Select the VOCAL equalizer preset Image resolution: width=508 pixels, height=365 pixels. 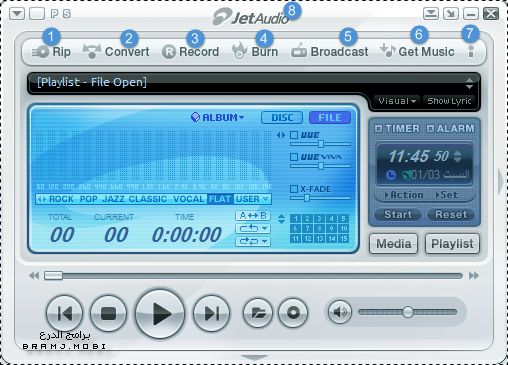click(x=188, y=199)
